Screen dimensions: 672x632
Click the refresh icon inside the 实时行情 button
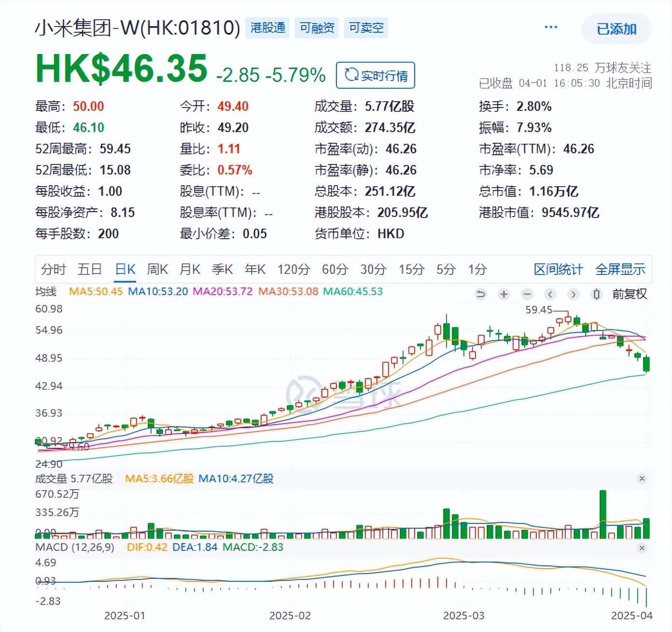click(x=353, y=75)
